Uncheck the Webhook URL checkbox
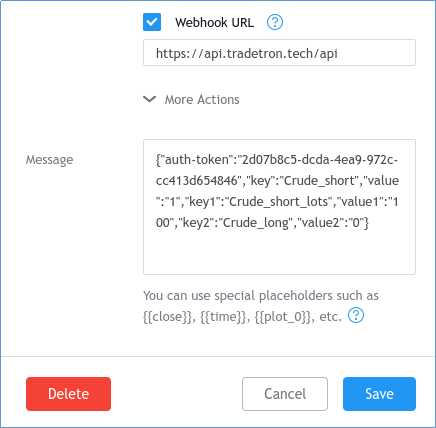 [x=152, y=22]
